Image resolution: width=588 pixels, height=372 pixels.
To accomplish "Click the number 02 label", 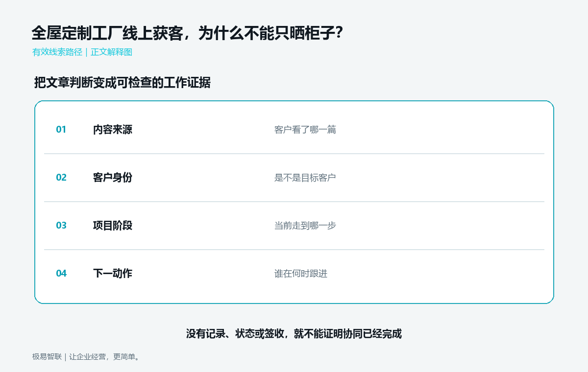I will [61, 178].
